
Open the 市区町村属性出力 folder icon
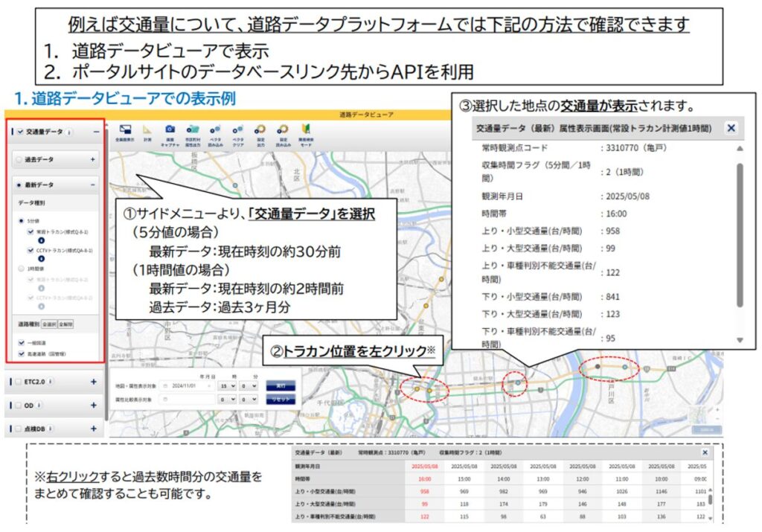pyautogui.click(x=193, y=129)
